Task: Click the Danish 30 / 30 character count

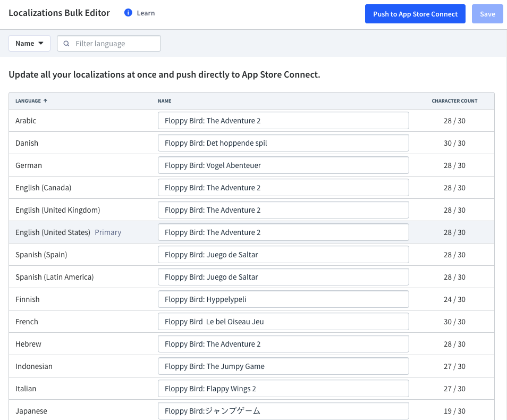Action: 454,143
